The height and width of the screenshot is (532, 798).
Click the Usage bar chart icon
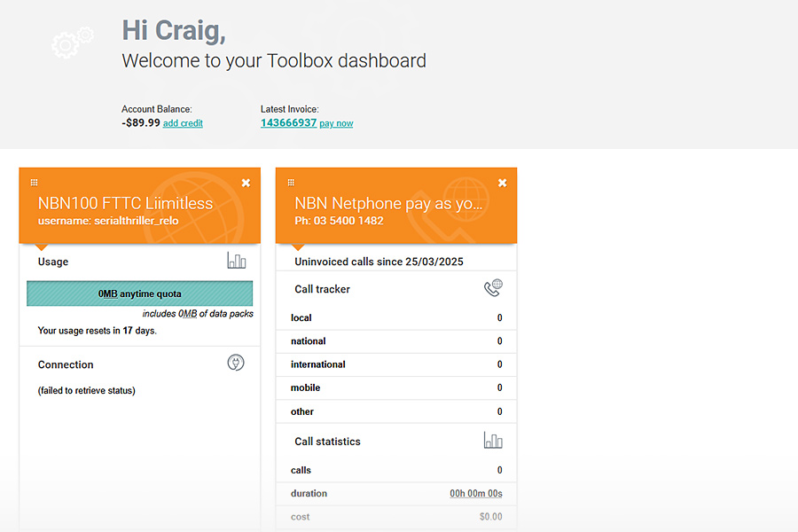pyautogui.click(x=236, y=261)
